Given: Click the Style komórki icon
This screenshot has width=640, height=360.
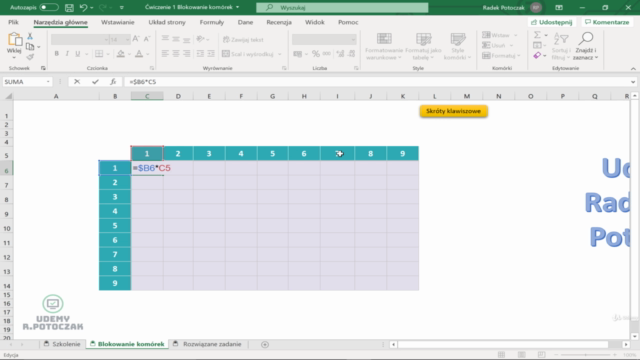Looking at the screenshot, I should [x=458, y=39].
